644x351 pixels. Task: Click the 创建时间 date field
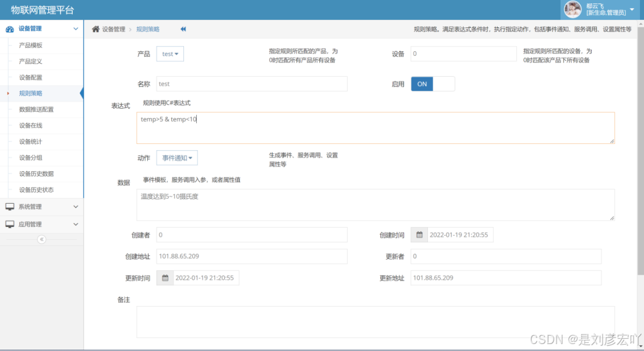(461, 235)
